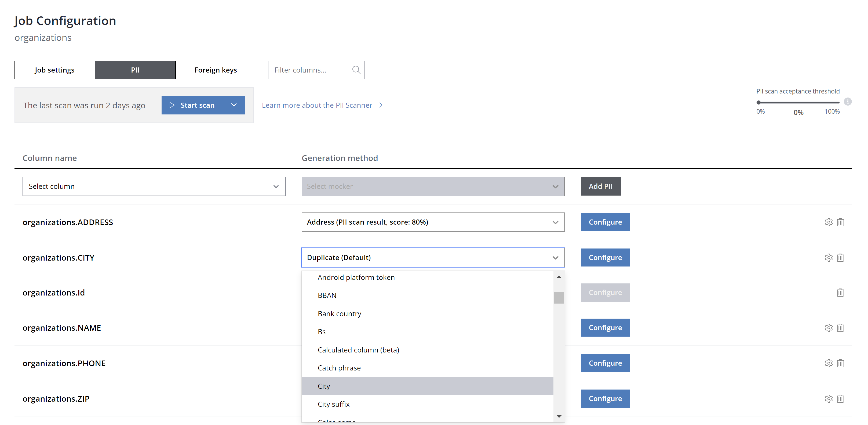Delete the organizations.ADDRESS row with trash icon
Screen dimensions: 868x425
[840, 222]
